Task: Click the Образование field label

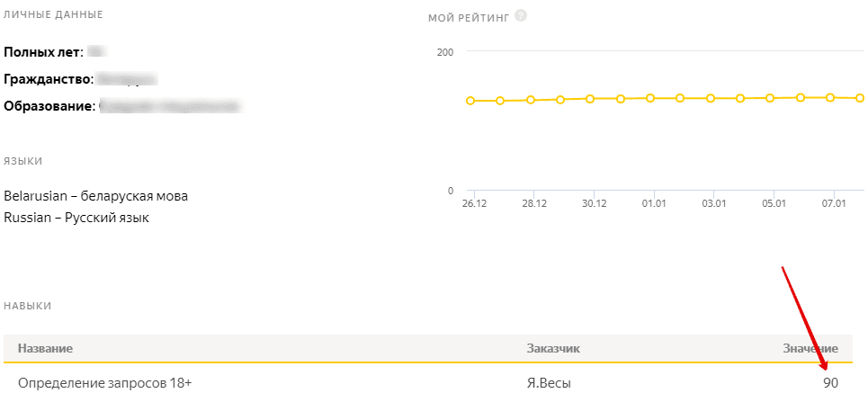Action: [x=49, y=106]
